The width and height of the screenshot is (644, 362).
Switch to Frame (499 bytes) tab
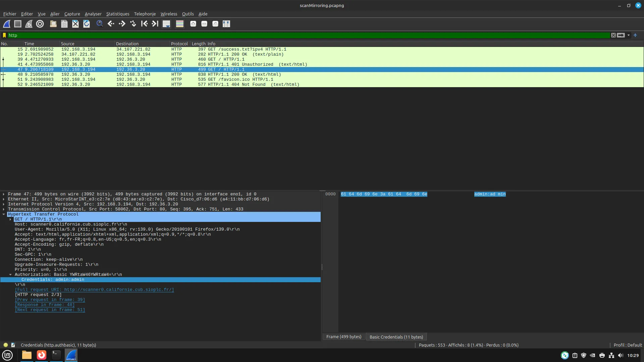point(343,337)
